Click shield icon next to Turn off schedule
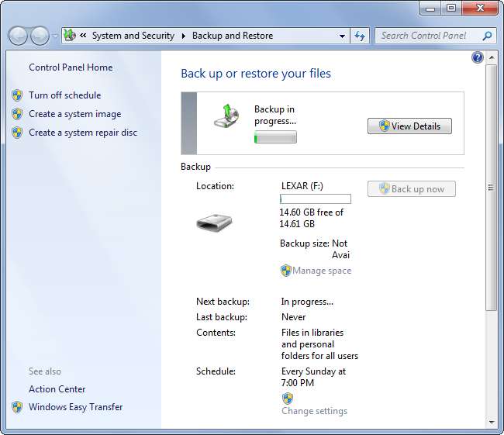 click(17, 95)
